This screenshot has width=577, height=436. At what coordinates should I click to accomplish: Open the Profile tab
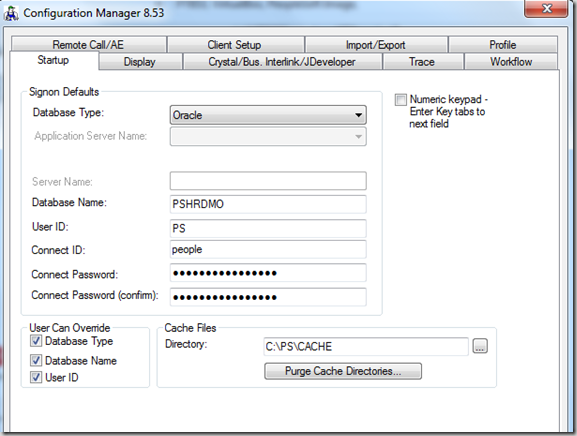click(503, 45)
